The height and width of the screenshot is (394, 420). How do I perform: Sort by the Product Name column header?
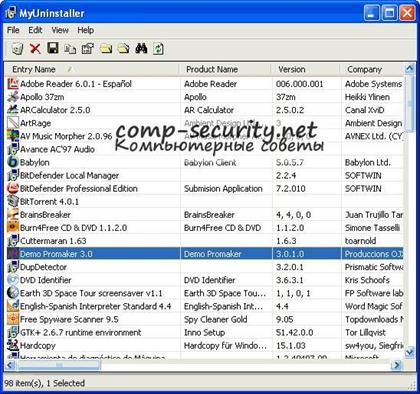[225, 69]
